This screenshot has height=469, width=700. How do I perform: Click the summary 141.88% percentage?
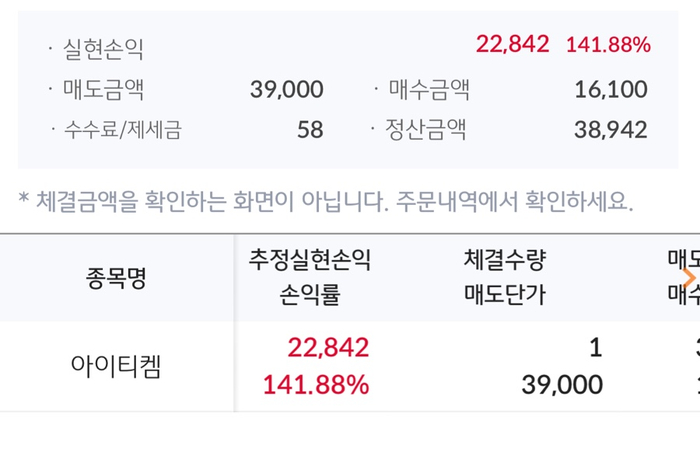608,45
